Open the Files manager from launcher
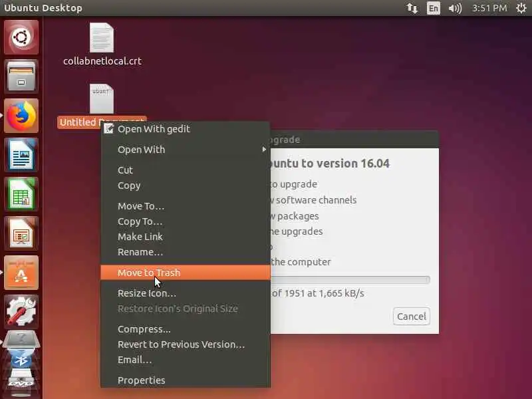This screenshot has height=399, width=532. 21,76
